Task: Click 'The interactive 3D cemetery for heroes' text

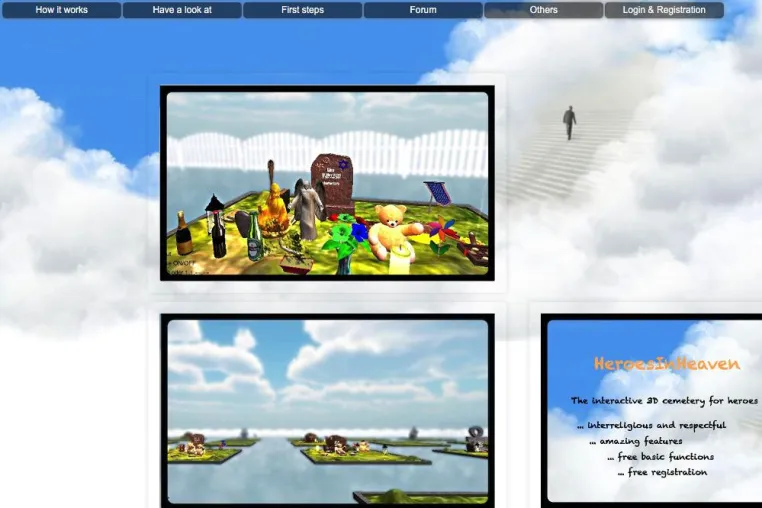Action: (x=664, y=401)
